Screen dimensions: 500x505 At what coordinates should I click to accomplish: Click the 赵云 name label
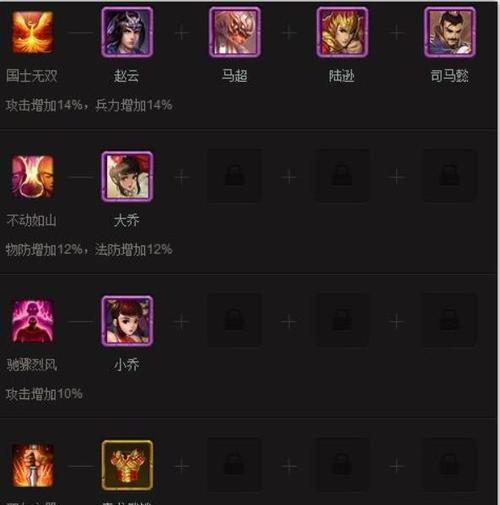coord(127,76)
